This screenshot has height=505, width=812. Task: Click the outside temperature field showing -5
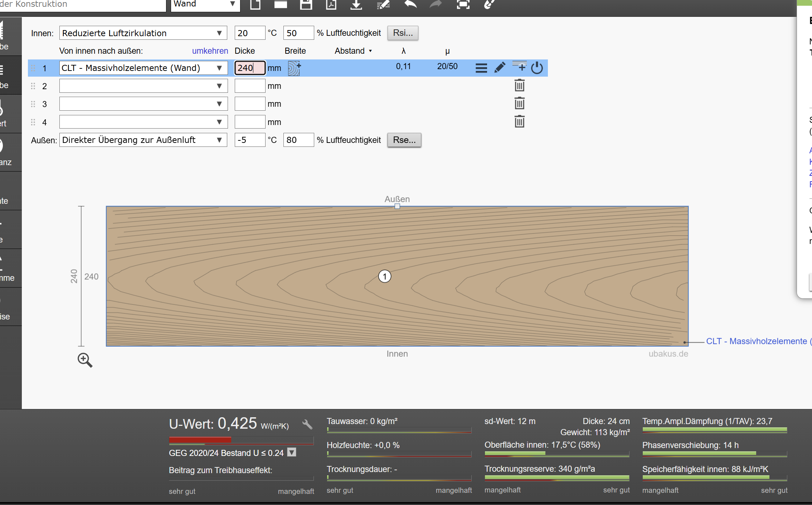point(249,140)
